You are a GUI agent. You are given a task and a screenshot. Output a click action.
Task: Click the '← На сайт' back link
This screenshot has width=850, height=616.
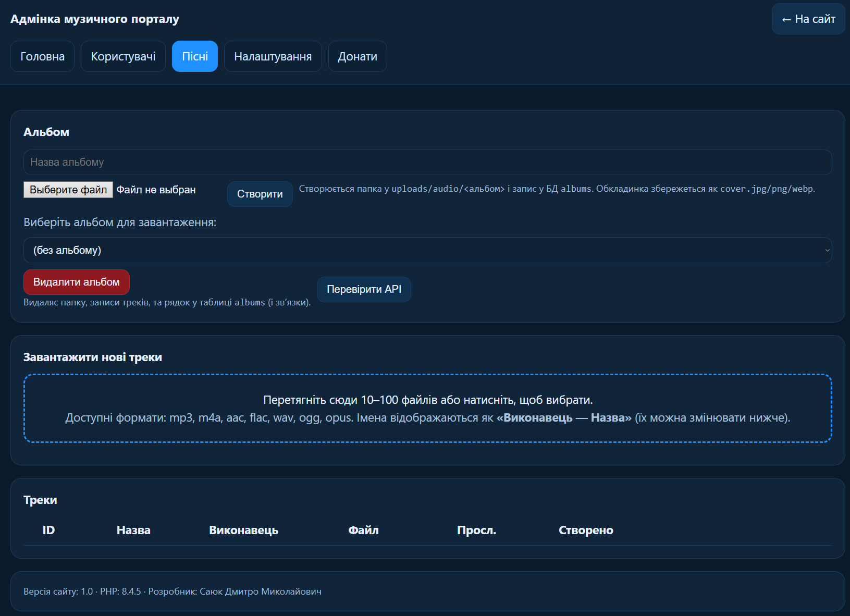[x=808, y=19]
